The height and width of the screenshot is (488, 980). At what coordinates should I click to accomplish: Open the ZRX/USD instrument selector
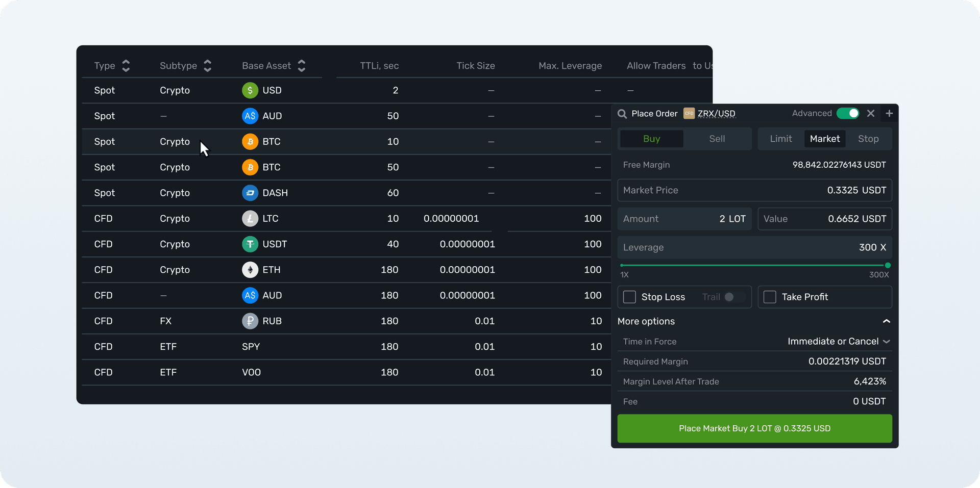pos(716,114)
